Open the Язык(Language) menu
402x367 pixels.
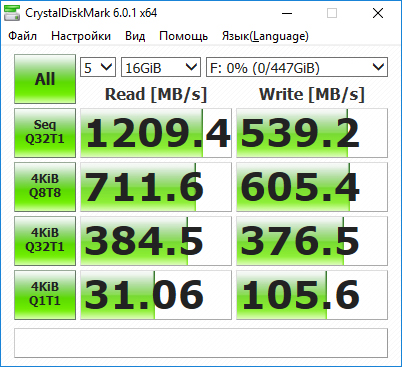[265, 36]
